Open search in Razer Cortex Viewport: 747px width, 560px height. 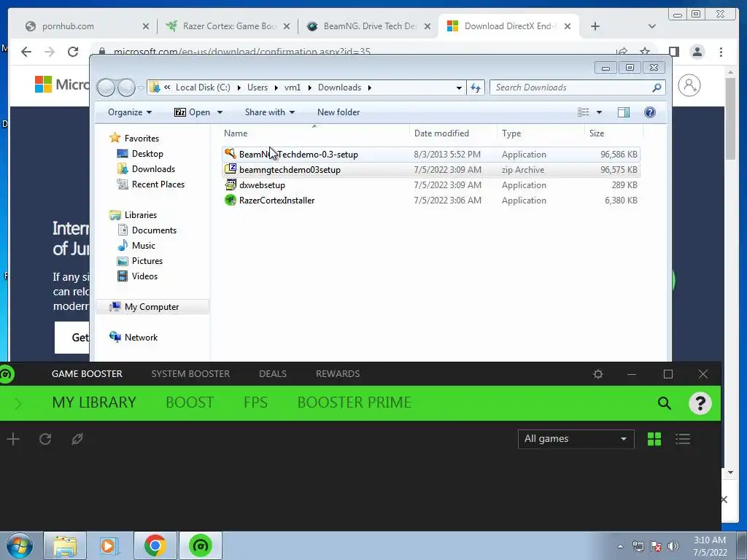pyautogui.click(x=664, y=403)
